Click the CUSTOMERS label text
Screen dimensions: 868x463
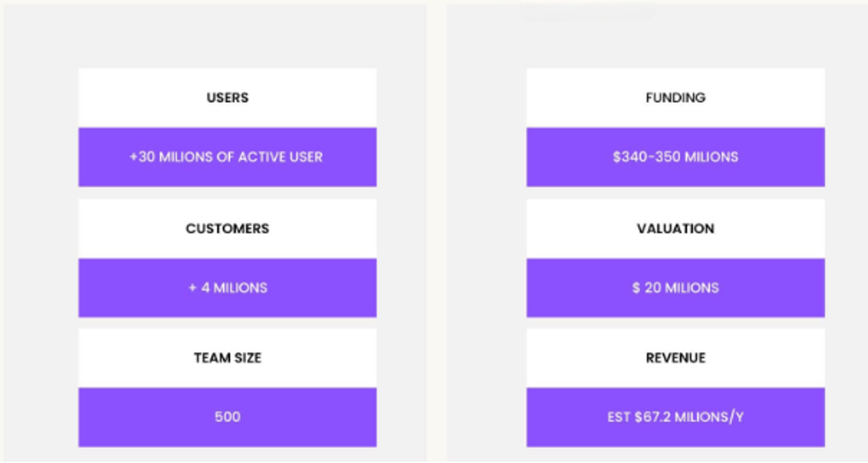227,228
